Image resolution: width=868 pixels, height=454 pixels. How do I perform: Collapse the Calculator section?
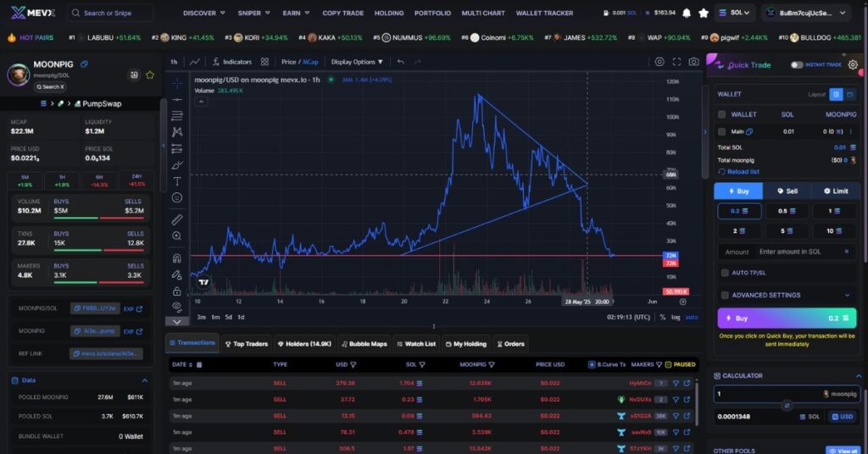(x=859, y=375)
